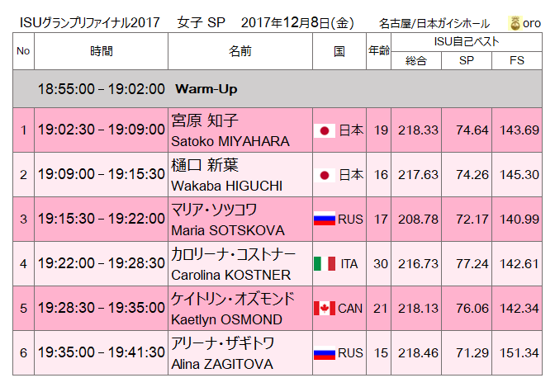Click Japan flag in Wakaba Higuchi's row

click(325, 175)
